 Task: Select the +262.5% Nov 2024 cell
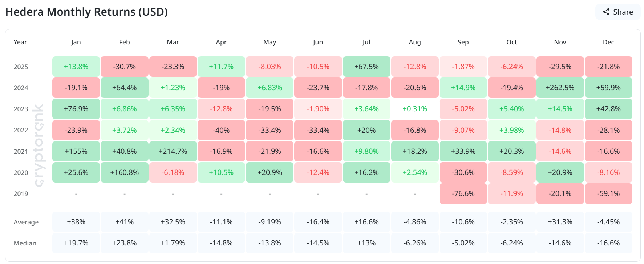560,88
